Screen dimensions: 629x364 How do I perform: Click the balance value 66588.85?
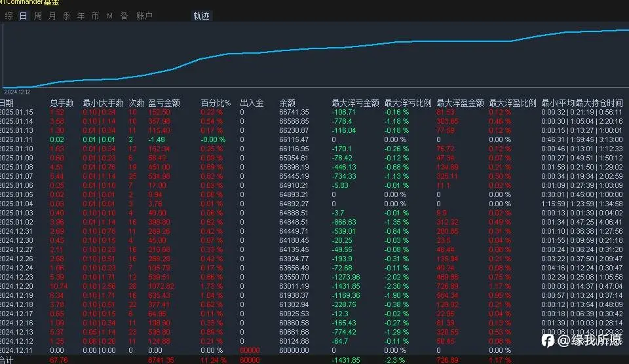tap(294, 121)
